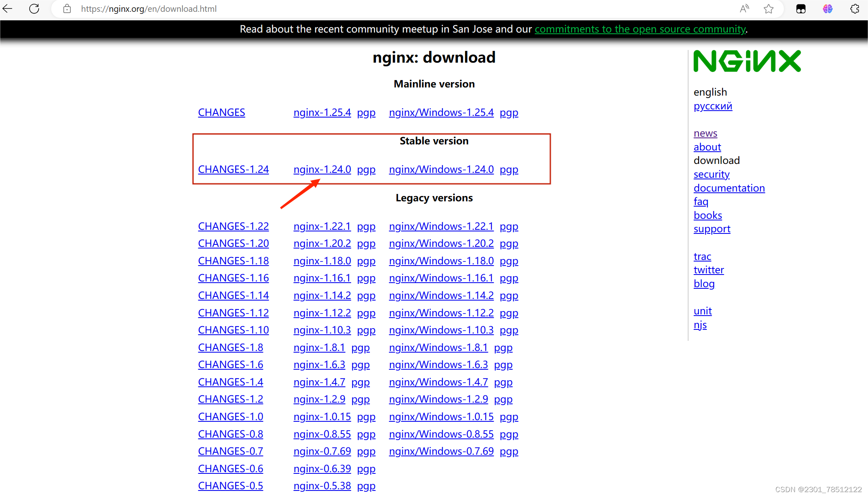This screenshot has width=868, height=497.
Task: Download nginx-1.24.0 stable version
Action: pos(322,169)
